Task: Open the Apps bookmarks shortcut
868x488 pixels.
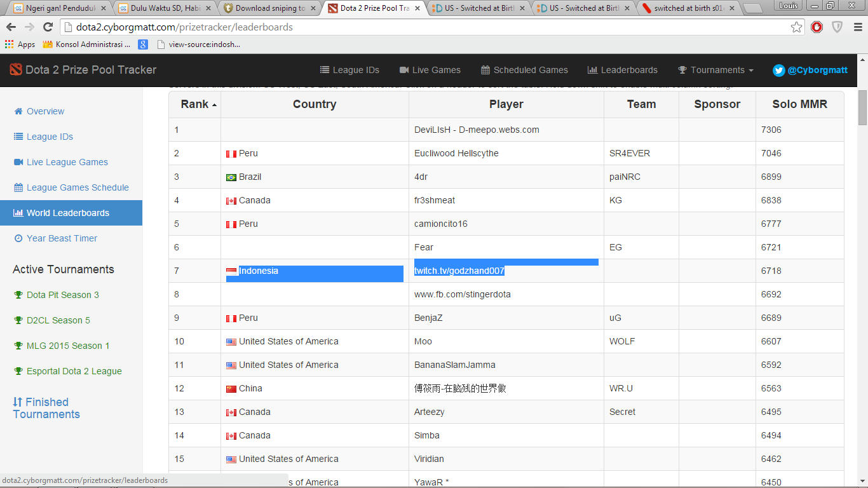Action: coord(20,44)
